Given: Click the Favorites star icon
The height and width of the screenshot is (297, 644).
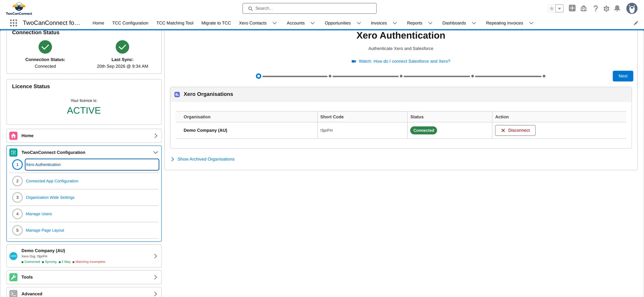Looking at the screenshot, I should [552, 8].
